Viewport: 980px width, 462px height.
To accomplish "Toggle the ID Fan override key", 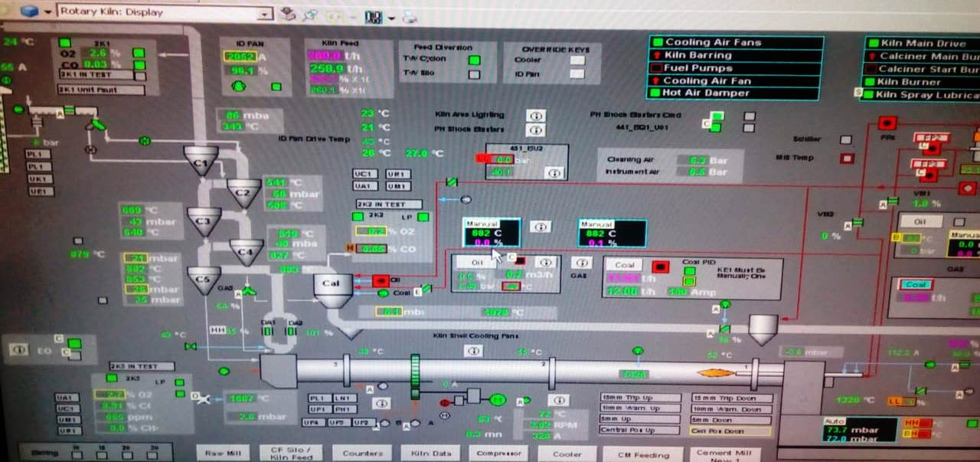I will point(577,74).
